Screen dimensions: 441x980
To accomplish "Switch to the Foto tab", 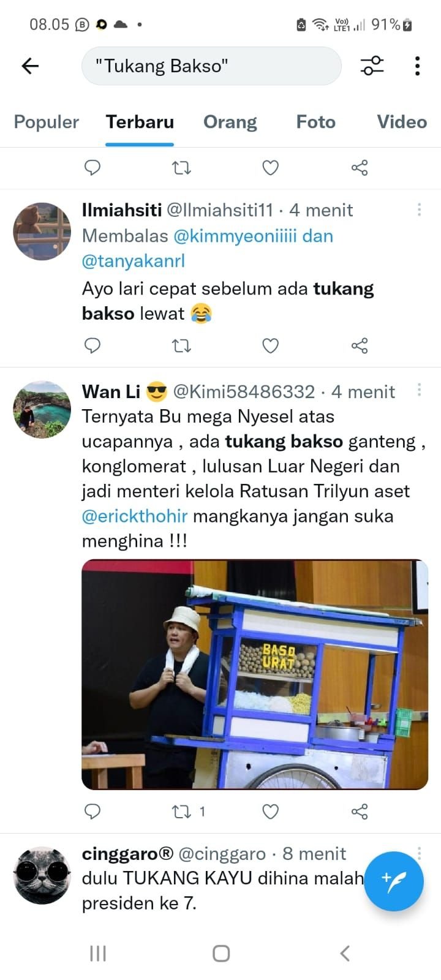I will (x=315, y=122).
